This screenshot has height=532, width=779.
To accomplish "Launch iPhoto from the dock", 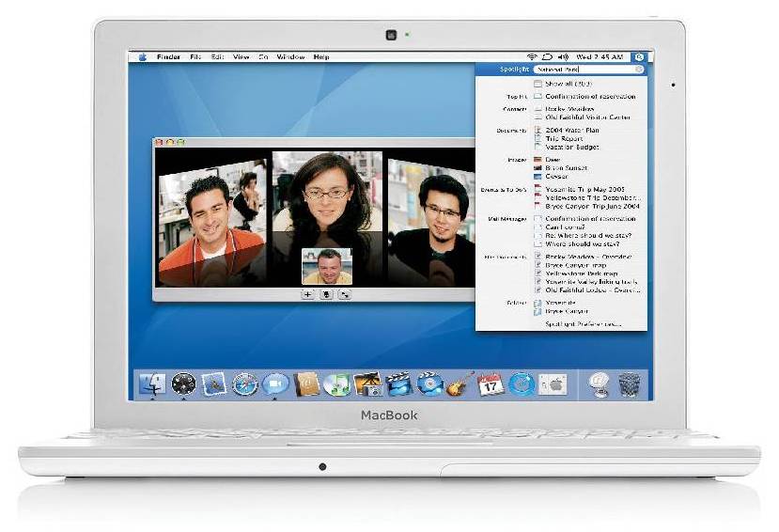I will point(367,384).
